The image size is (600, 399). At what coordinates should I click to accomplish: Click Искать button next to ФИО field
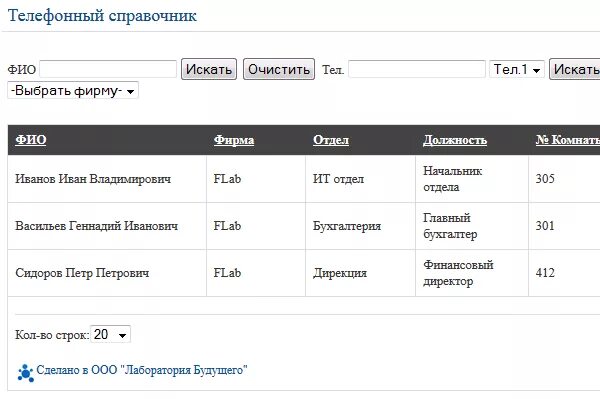pos(209,69)
